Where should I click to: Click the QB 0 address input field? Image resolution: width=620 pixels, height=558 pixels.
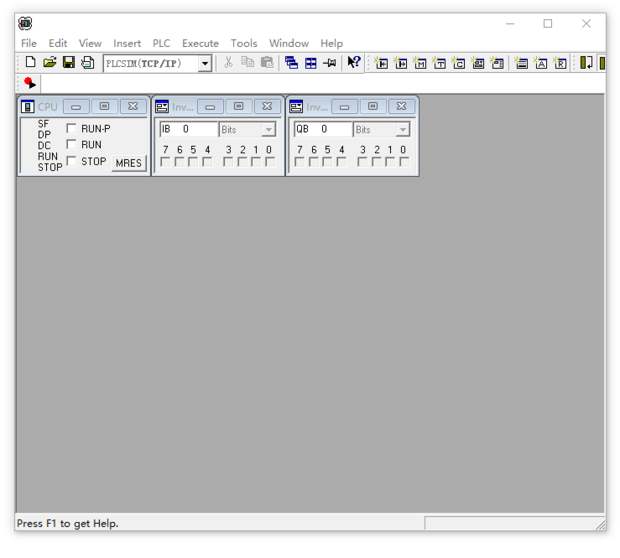pos(322,130)
